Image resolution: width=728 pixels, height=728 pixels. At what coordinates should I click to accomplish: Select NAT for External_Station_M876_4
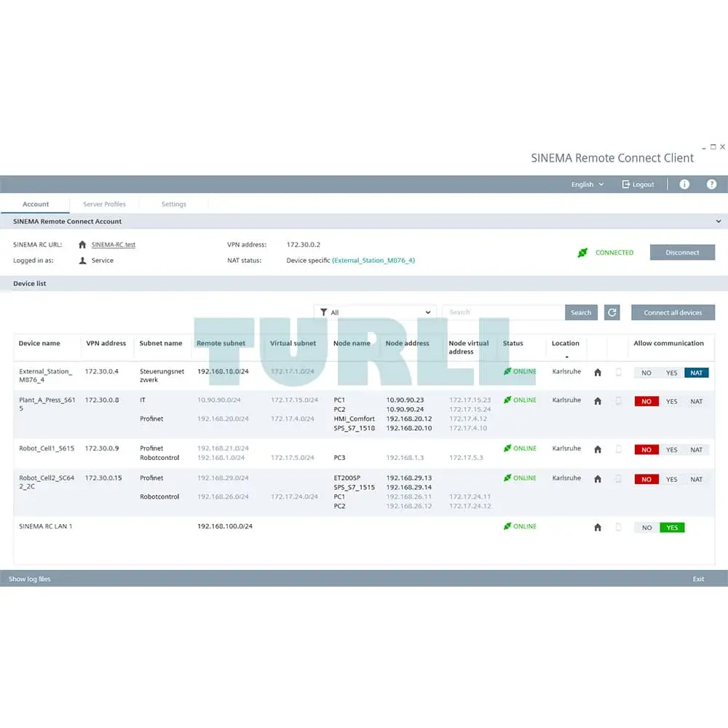[x=697, y=373]
